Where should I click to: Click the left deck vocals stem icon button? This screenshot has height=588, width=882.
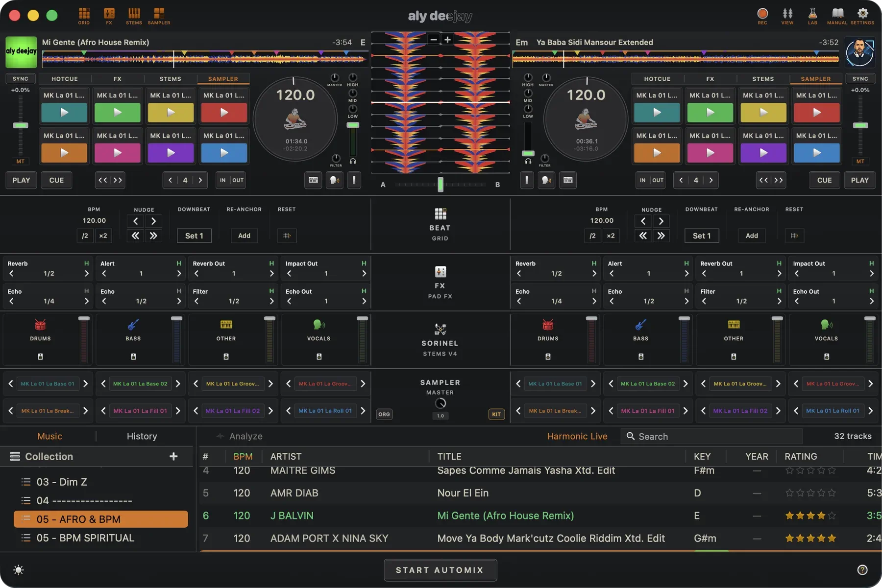pyautogui.click(x=335, y=180)
